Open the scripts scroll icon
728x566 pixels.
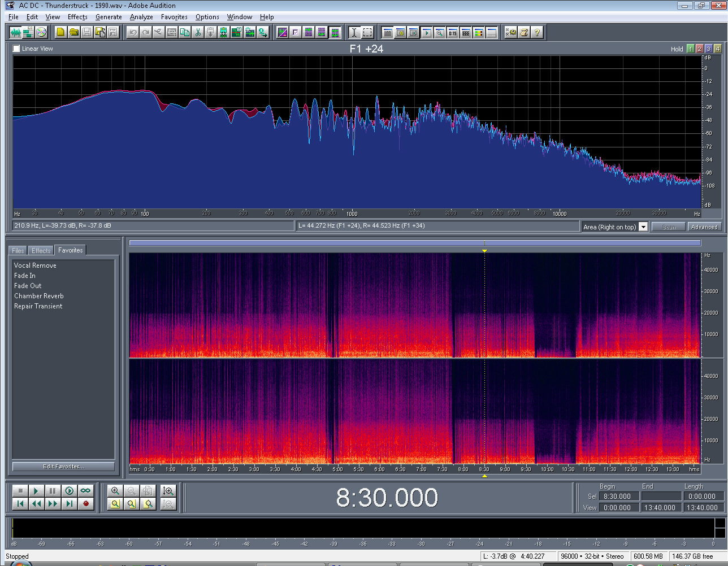[524, 32]
